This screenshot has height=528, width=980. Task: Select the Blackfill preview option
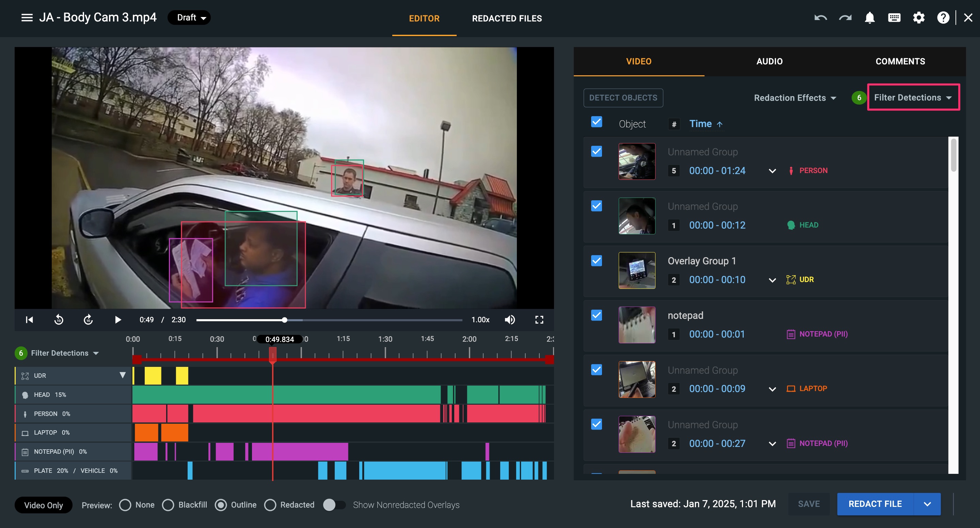click(168, 505)
